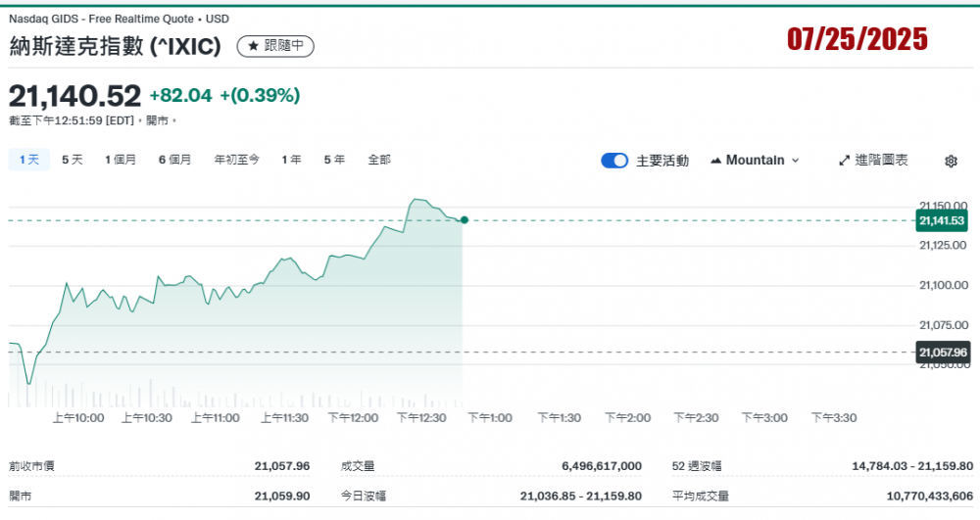Select the 1個月 range tab
The width and height of the screenshot is (980, 520).
point(121,160)
